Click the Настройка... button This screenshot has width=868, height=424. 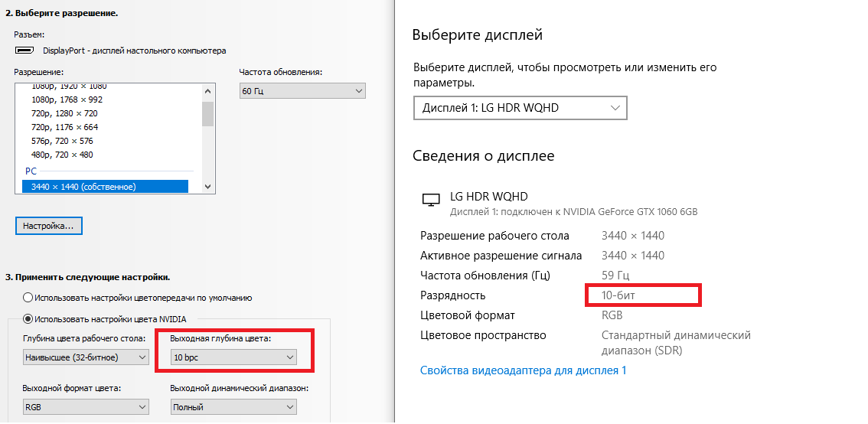tap(48, 226)
